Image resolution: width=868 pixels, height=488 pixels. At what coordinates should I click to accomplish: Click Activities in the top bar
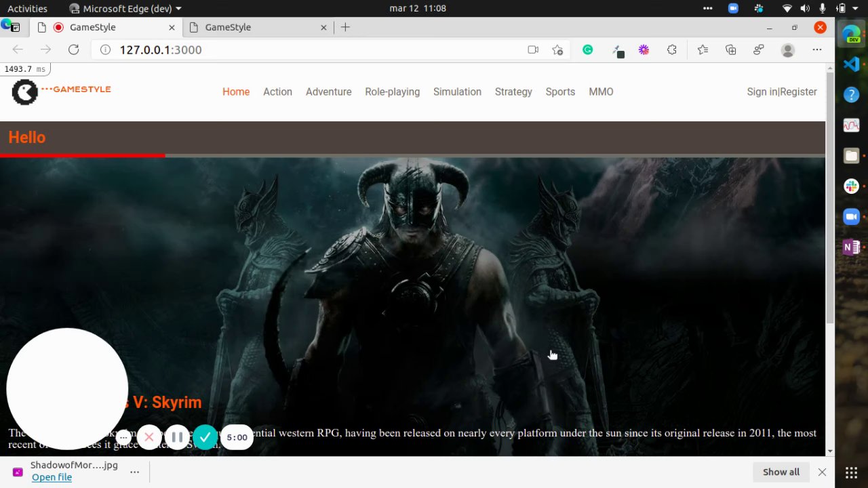coord(27,9)
